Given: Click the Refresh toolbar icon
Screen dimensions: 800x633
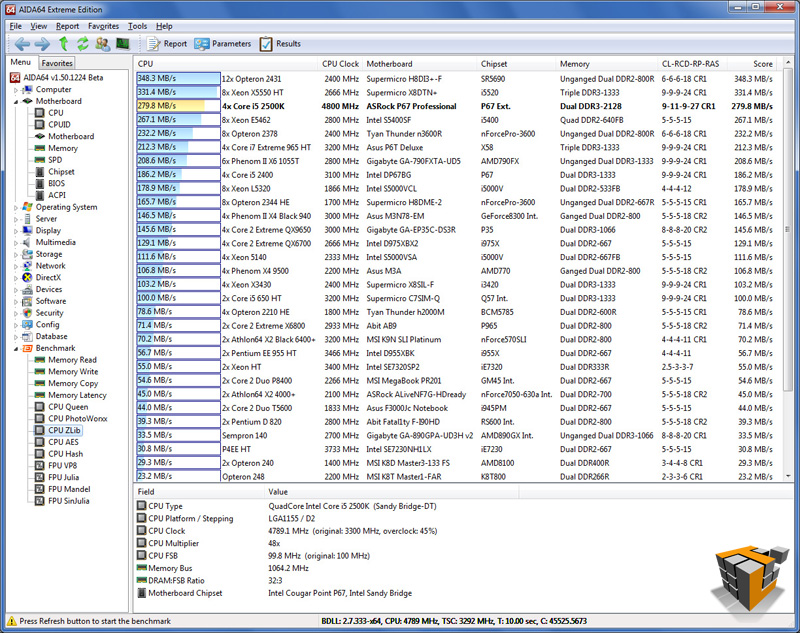Looking at the screenshot, I should [83, 44].
